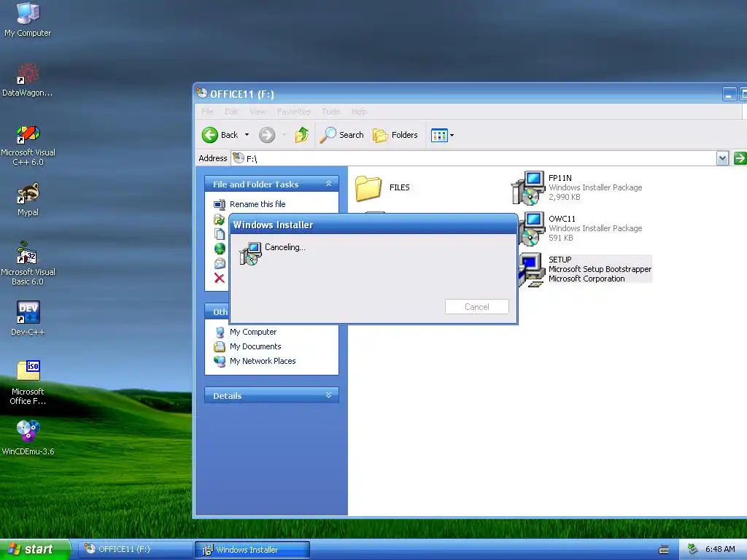Select the SETUP bootstrapper file
Screen dimensions: 747x560
(585, 269)
